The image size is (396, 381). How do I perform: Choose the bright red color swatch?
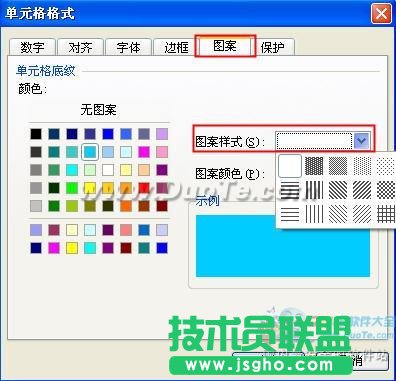click(x=144, y=188)
